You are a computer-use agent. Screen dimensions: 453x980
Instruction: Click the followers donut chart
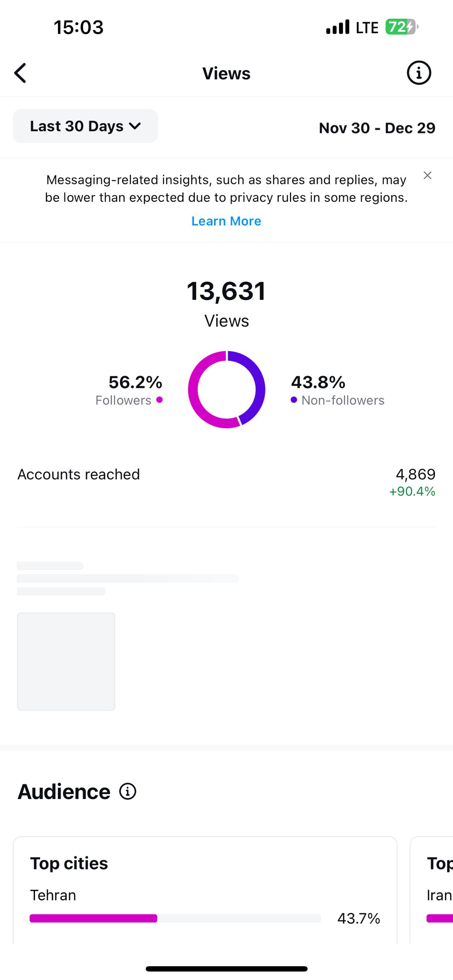tap(226, 389)
